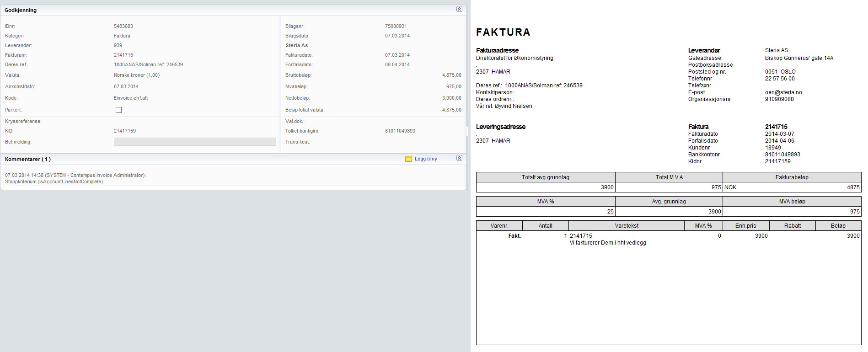Click invoice Fakturadato 2014-03-07
The height and width of the screenshot is (352, 868).
(780, 134)
